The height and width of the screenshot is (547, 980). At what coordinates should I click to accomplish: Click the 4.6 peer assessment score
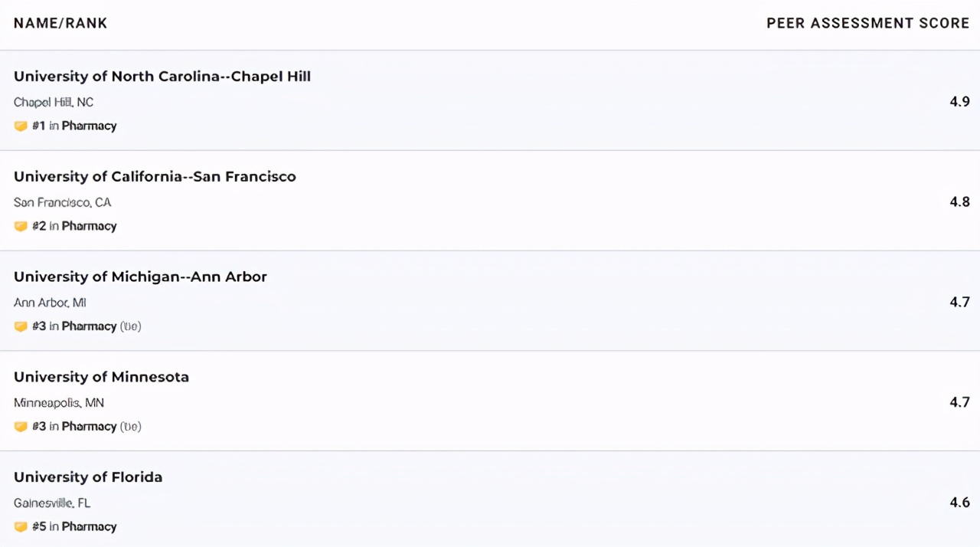[959, 503]
